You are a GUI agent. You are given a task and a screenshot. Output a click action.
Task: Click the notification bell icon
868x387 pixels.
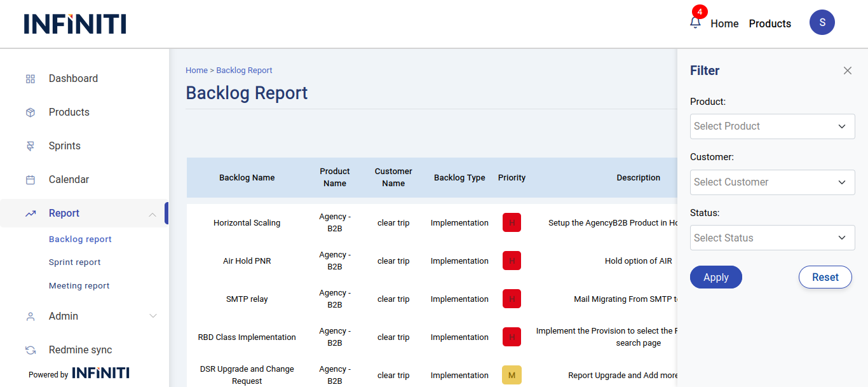pyautogui.click(x=695, y=23)
